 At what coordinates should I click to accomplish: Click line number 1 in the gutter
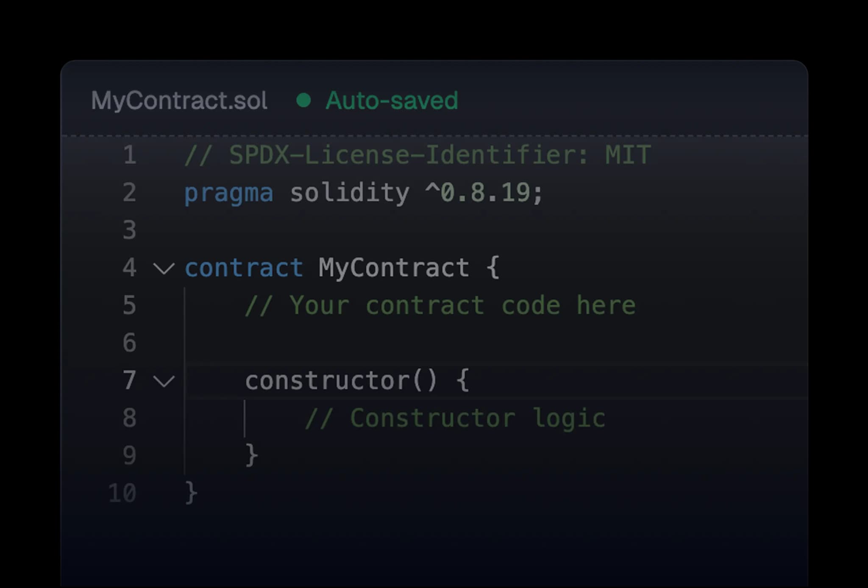(x=130, y=155)
